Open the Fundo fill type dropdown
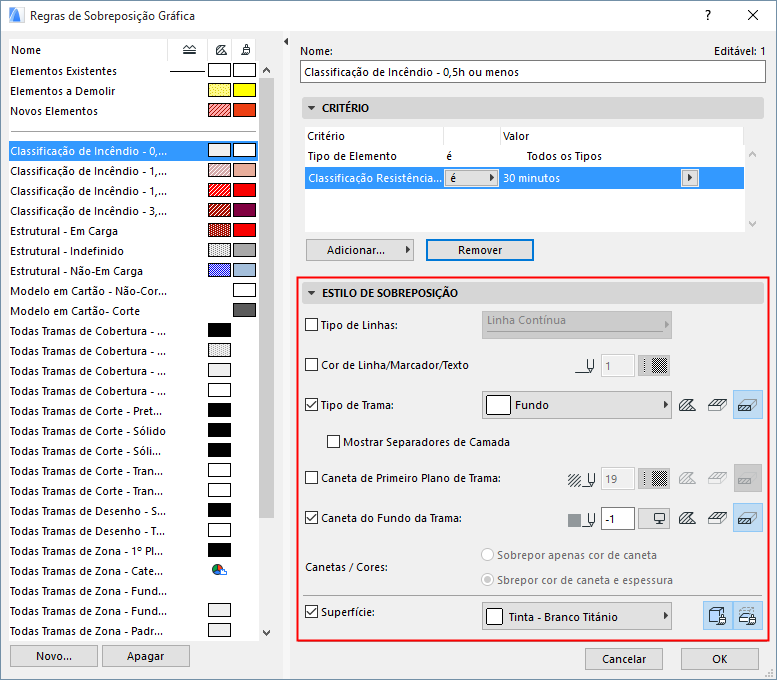Screen dimensions: 777x680 [577, 405]
